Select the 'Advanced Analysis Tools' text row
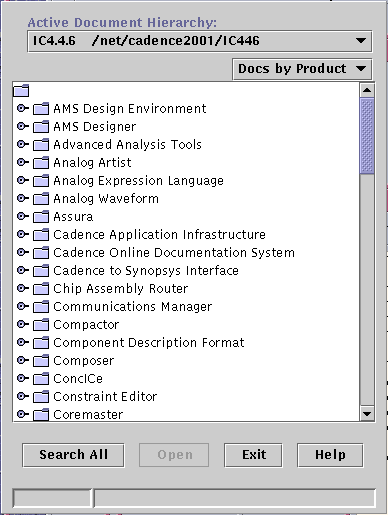The width and height of the screenshot is (388, 515). click(127, 145)
